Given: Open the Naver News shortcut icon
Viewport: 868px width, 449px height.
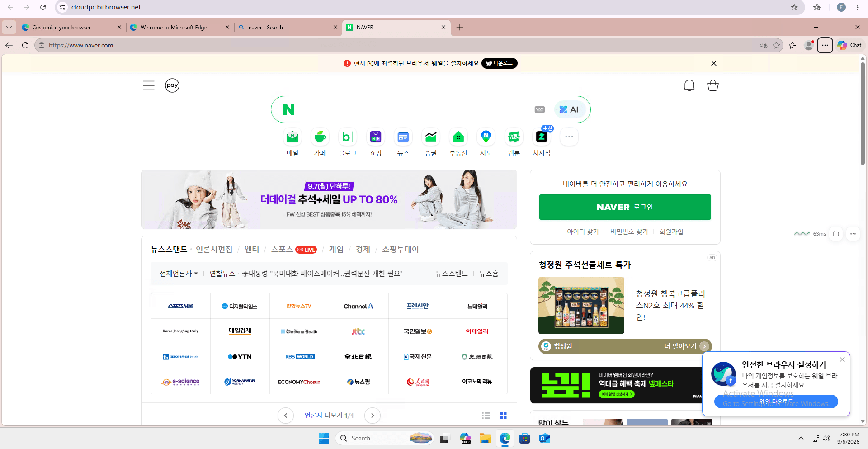Looking at the screenshot, I should (403, 137).
